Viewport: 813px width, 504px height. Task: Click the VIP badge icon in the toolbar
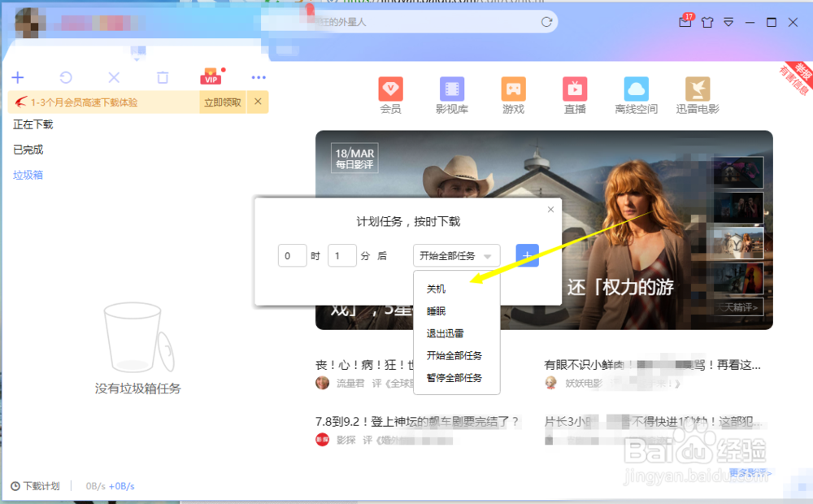(210, 77)
